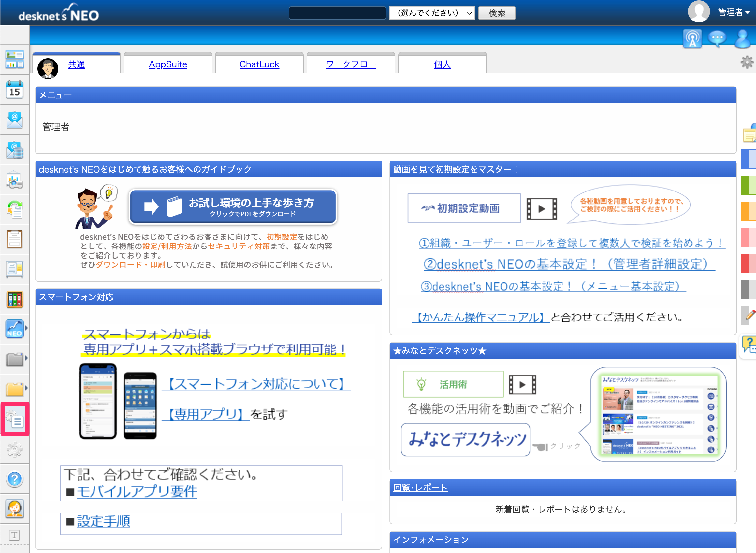The height and width of the screenshot is (553, 756).
Task: Click the film play icon beside 活用術
Action: click(x=523, y=385)
